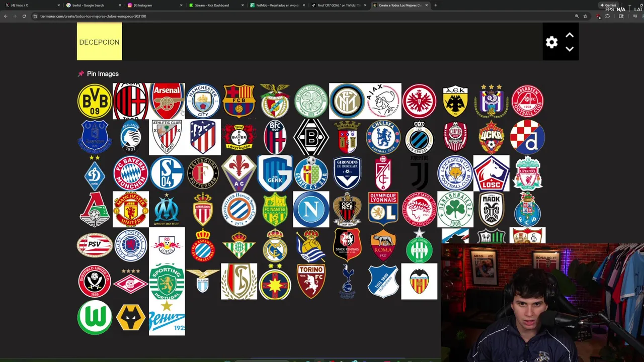Select the Borussia Dortmund BVB 09 logo

pyautogui.click(x=95, y=101)
